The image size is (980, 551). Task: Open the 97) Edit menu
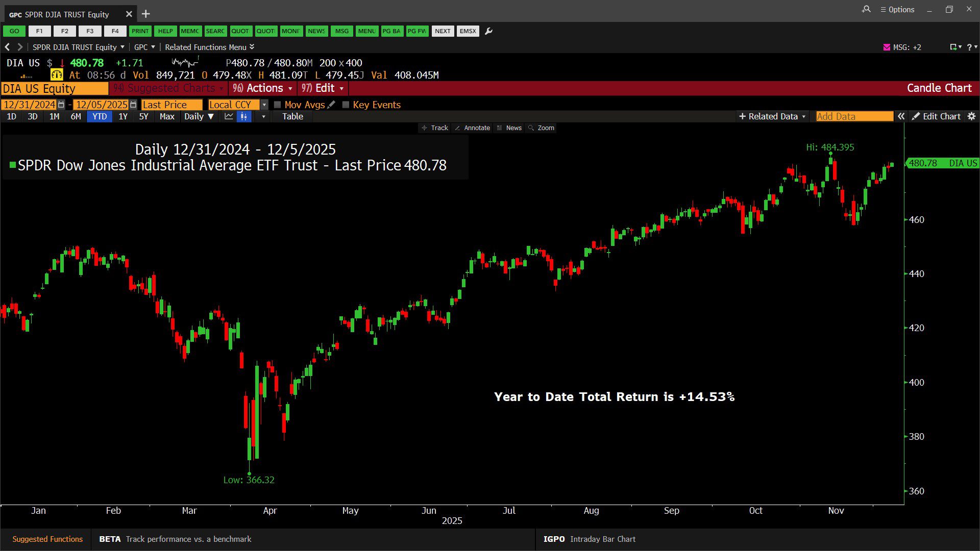pyautogui.click(x=322, y=88)
